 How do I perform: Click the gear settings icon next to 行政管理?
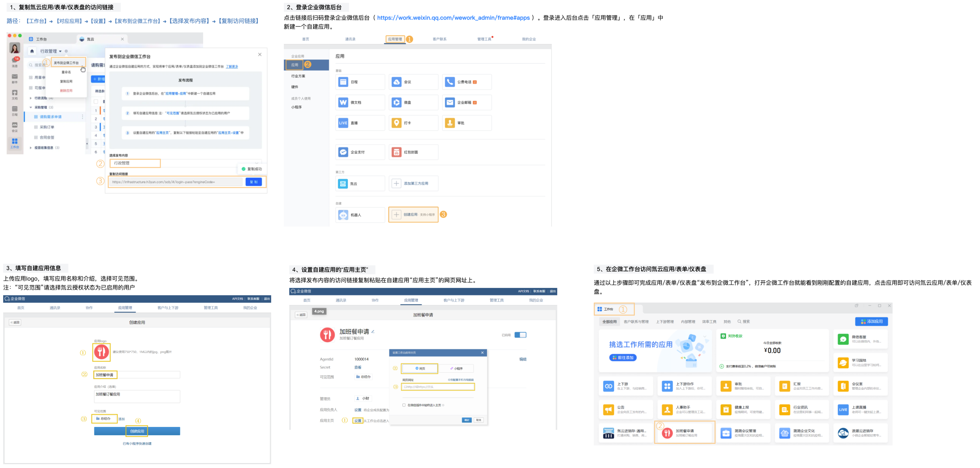pyautogui.click(x=66, y=51)
